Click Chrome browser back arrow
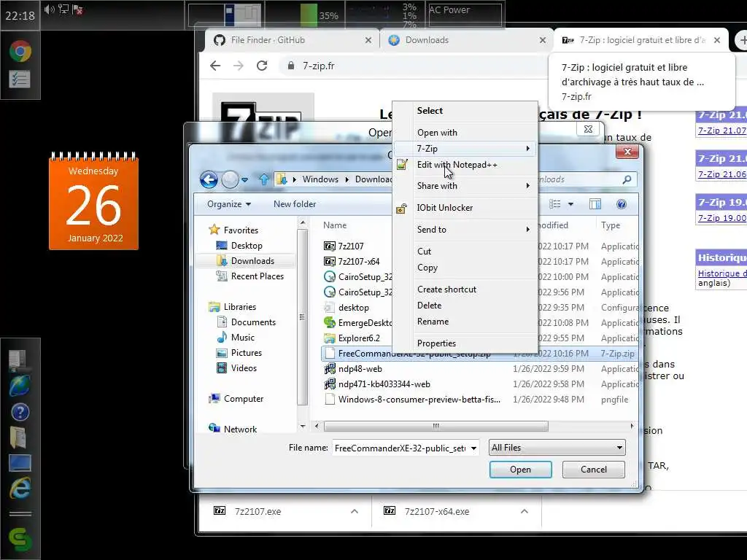 pyautogui.click(x=215, y=66)
